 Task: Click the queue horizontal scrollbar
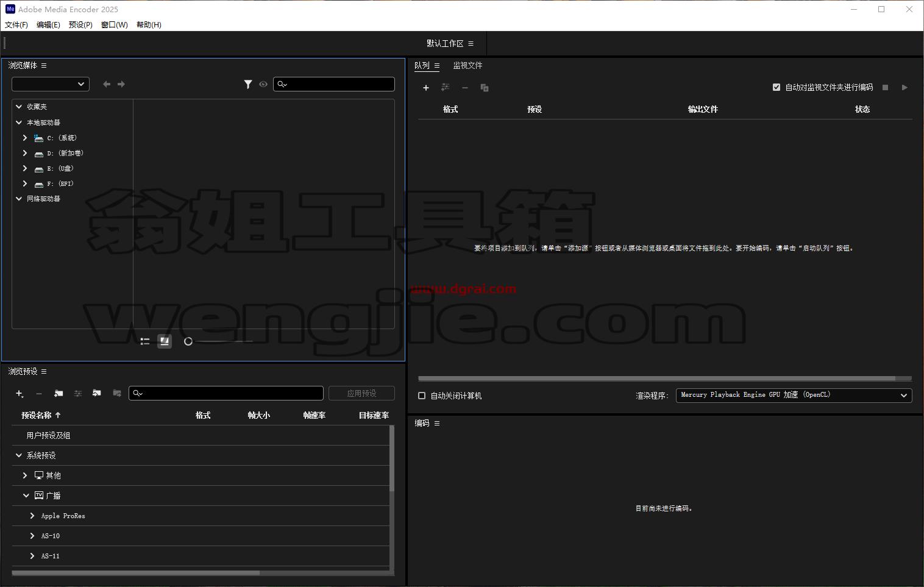coord(657,379)
